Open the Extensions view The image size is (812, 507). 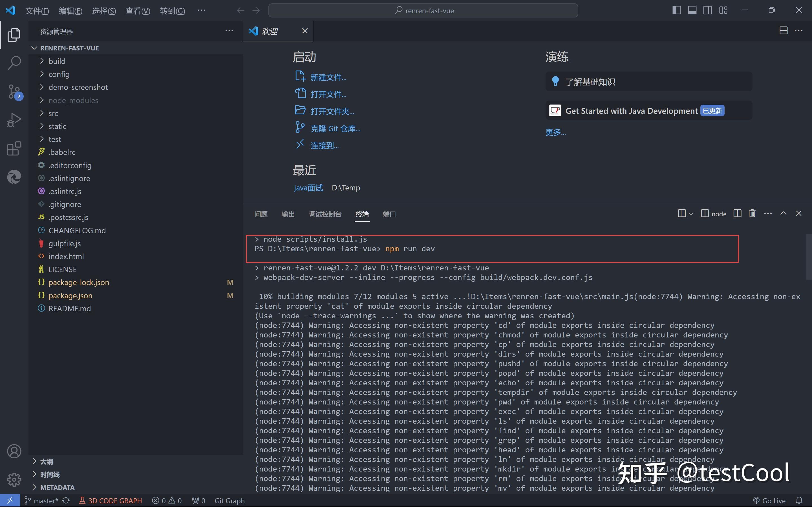(x=14, y=148)
